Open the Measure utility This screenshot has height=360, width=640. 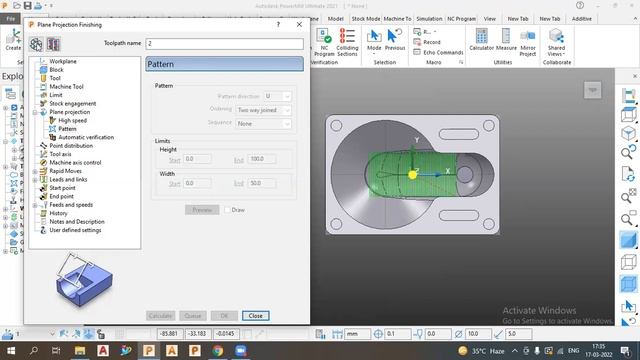tap(506, 40)
